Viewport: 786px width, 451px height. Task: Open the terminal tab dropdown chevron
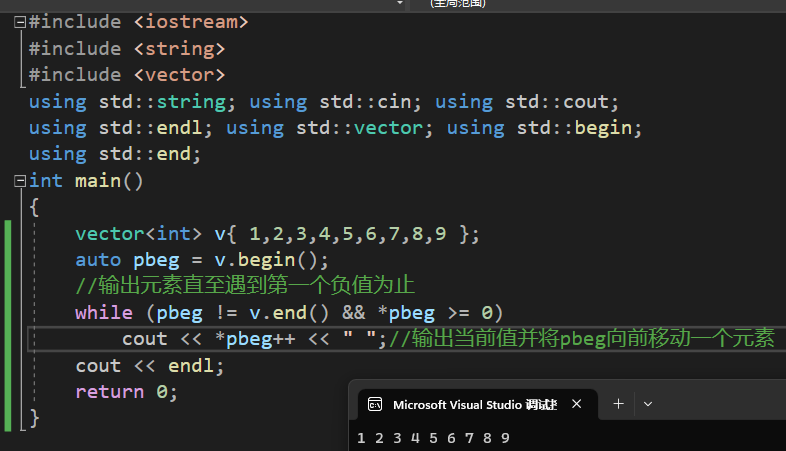(648, 404)
